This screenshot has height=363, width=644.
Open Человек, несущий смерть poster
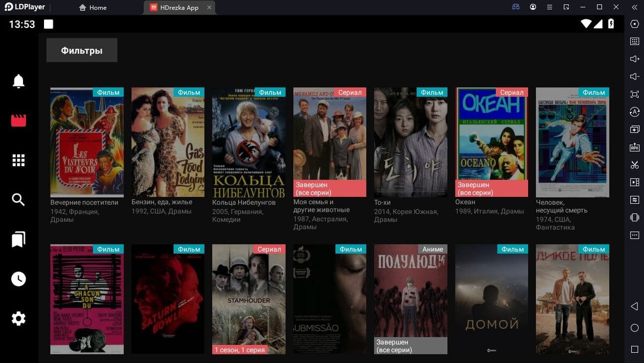pos(573,142)
